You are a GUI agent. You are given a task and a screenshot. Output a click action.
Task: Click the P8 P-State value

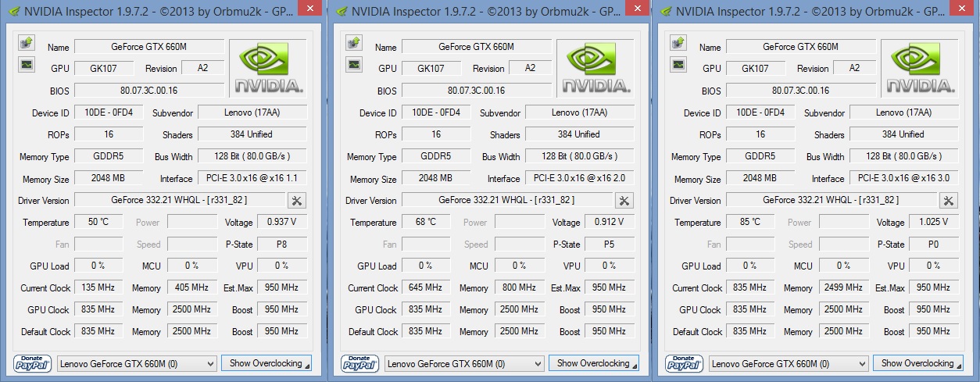(282, 245)
